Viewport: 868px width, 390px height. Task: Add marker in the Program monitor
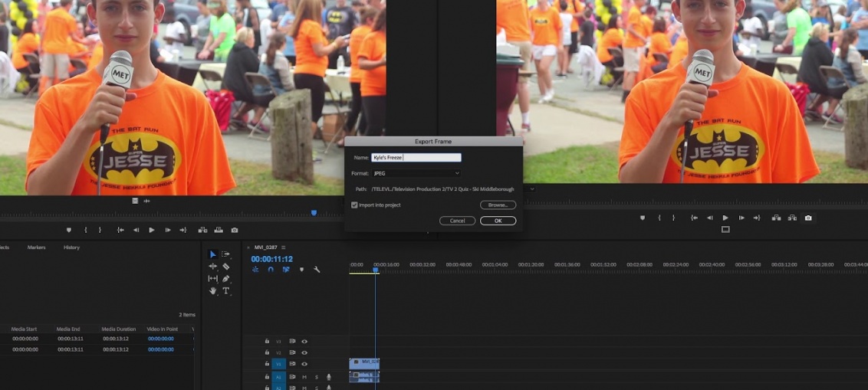tap(642, 218)
